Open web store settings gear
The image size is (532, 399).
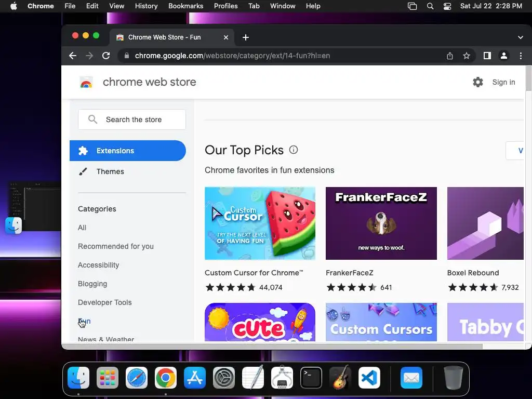[x=478, y=82]
